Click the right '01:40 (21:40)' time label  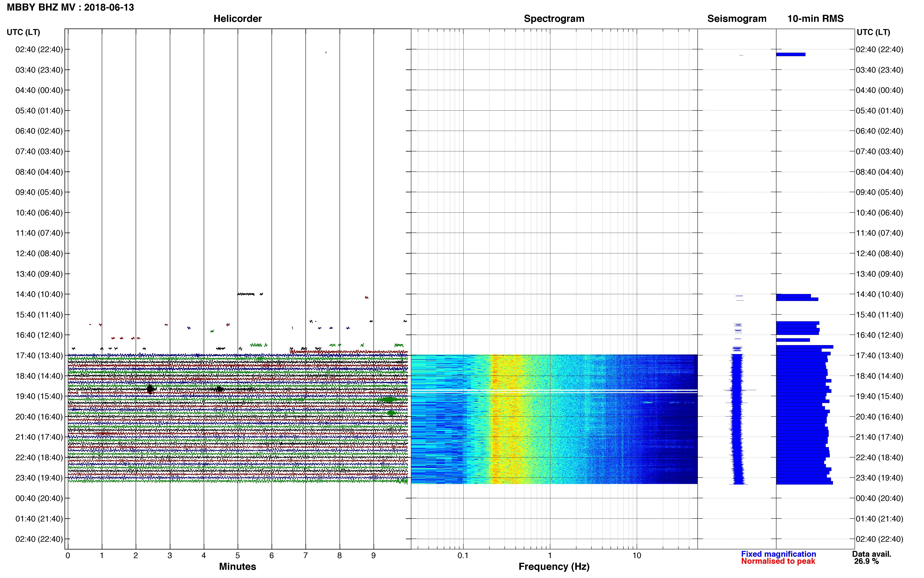coord(879,519)
